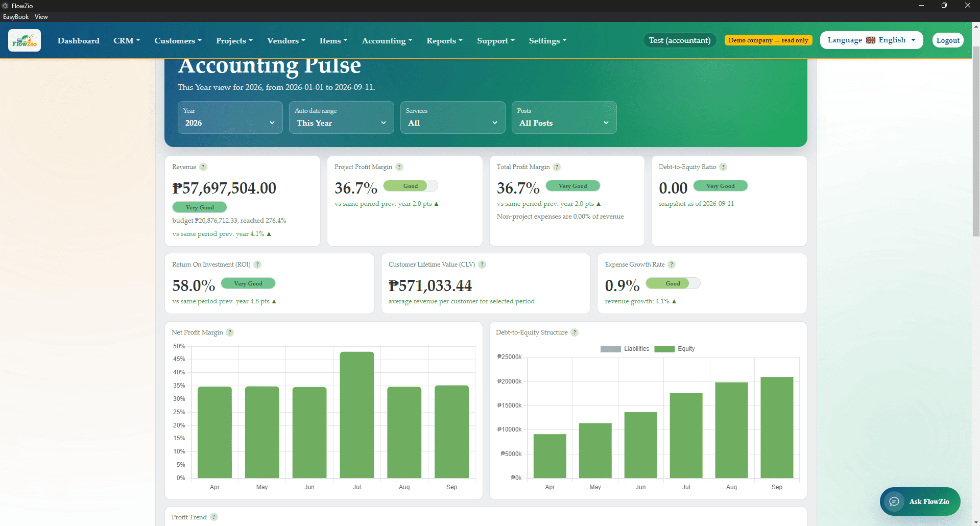Open the Dashboard nav item
980x526 pixels.
[x=79, y=40]
